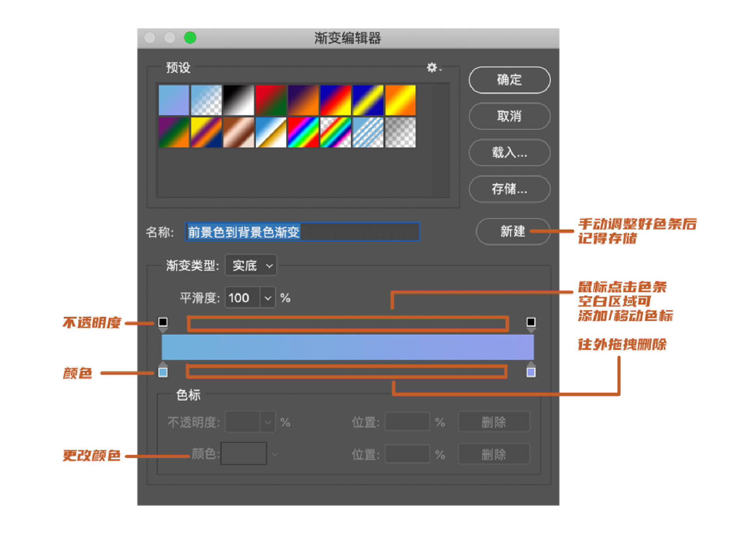Click the 存储... button
The image size is (756, 534).
pos(510,189)
